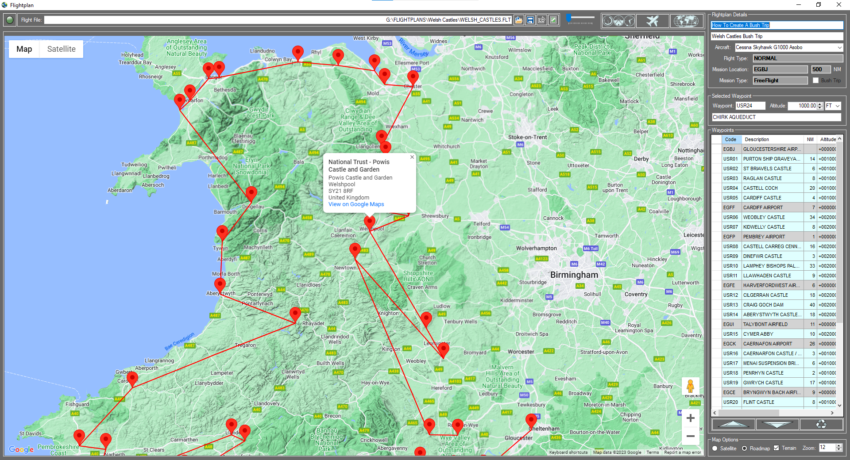This screenshot has height=460, width=850.
Task: Increase the map Zoom spinner value
Action: click(839, 445)
